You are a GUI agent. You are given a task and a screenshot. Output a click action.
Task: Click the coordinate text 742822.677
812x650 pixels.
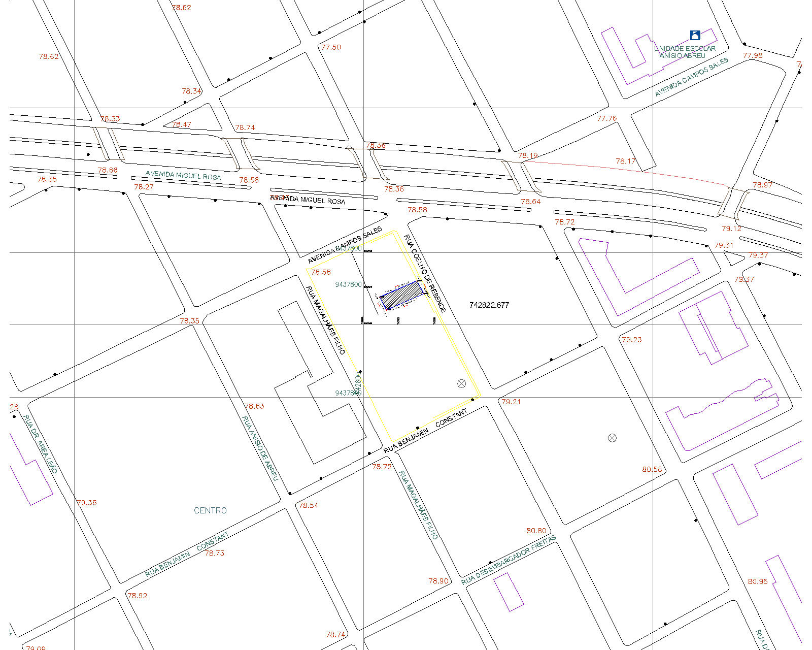[x=489, y=305]
